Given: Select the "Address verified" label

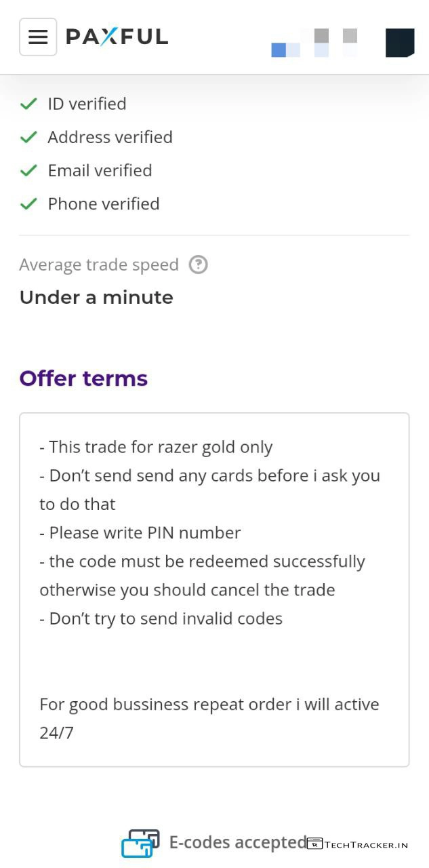Looking at the screenshot, I should click(110, 137).
